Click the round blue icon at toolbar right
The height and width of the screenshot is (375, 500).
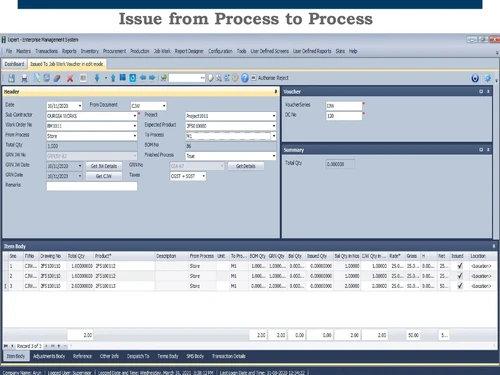475,78
